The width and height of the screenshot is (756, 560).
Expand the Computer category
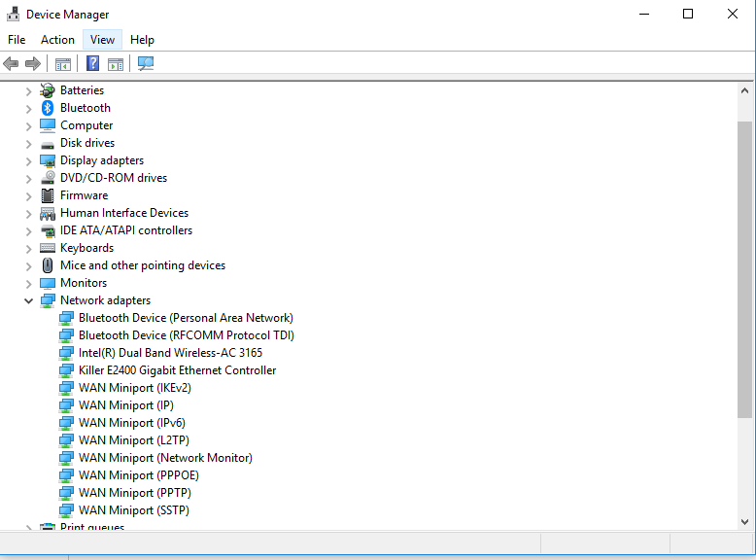click(28, 125)
